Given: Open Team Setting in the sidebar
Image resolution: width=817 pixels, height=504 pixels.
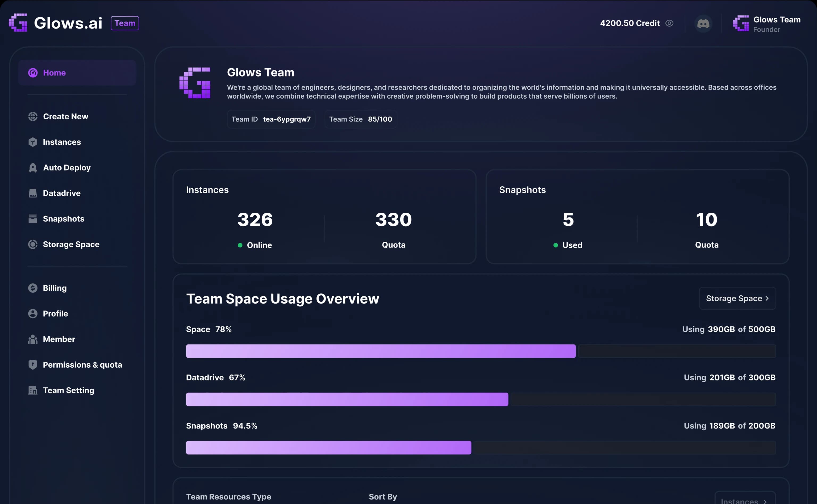Looking at the screenshot, I should pyautogui.click(x=77, y=390).
